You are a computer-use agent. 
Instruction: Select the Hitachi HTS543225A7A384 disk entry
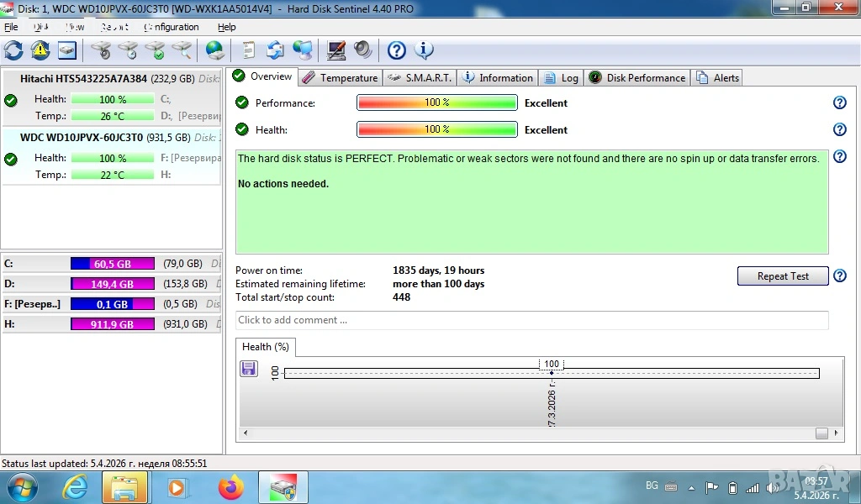(84, 79)
